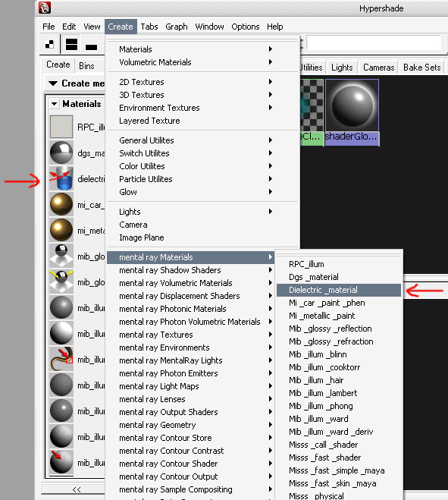Open mental ray Shadow Shaders submenu
The height and width of the screenshot is (500, 448).
point(190,270)
